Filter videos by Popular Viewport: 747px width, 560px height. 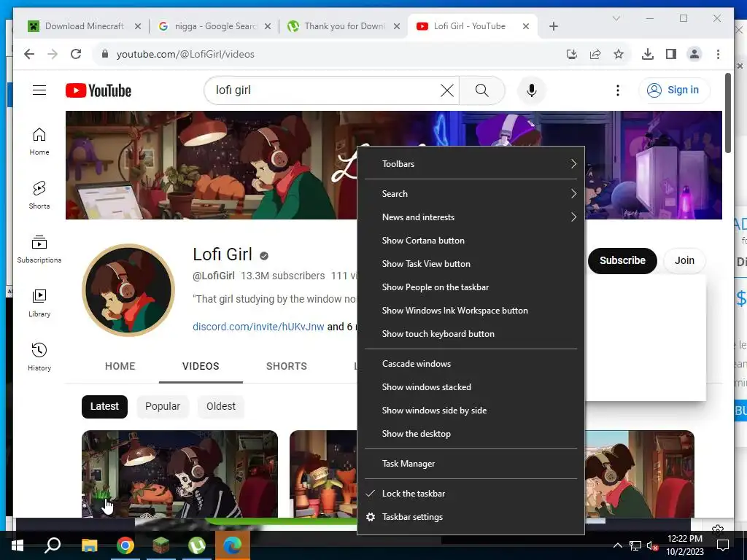click(x=163, y=407)
